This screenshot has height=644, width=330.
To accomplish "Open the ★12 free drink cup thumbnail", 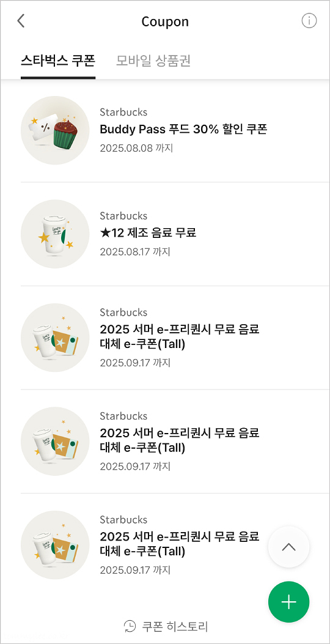I will point(55,234).
